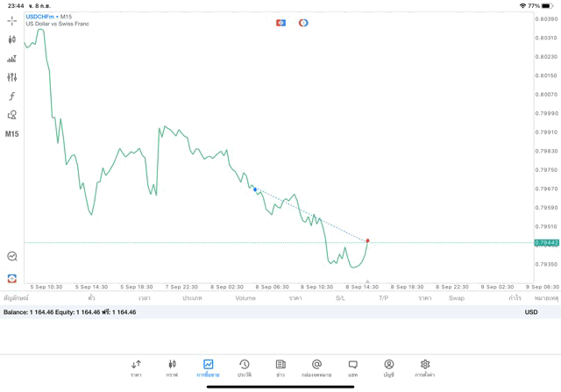Open the กล่องจดหมาย mailbox tab
This screenshot has width=561, height=392.
pyautogui.click(x=316, y=368)
